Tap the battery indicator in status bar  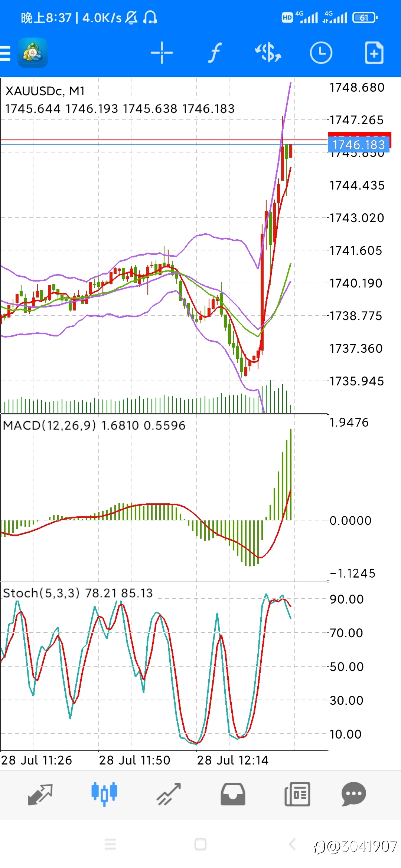pyautogui.click(x=365, y=17)
